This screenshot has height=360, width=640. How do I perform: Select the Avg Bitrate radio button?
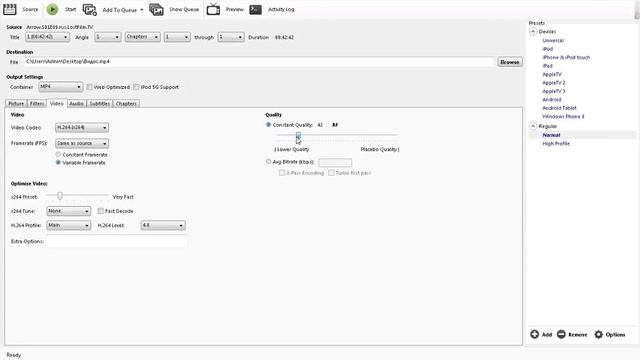pyautogui.click(x=268, y=162)
